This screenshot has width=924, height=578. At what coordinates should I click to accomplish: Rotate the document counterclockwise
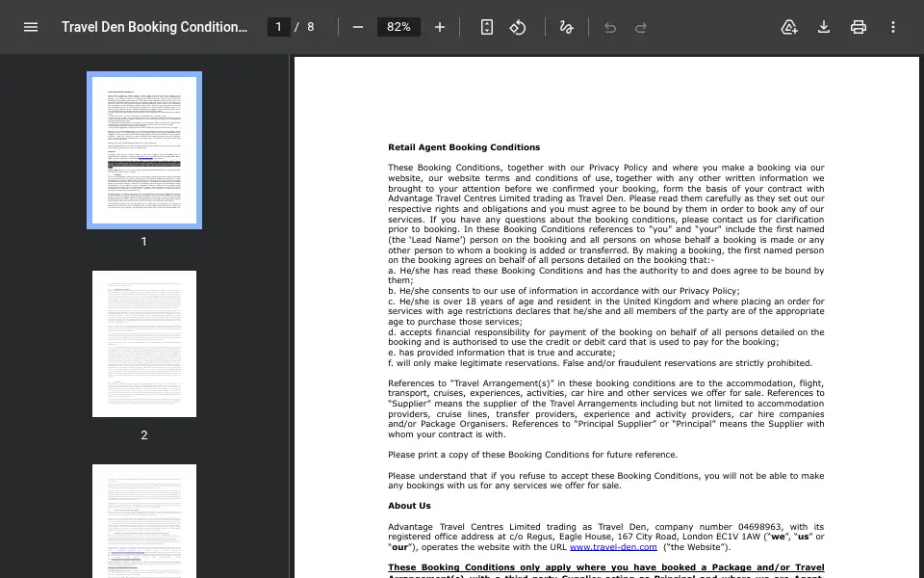point(518,27)
